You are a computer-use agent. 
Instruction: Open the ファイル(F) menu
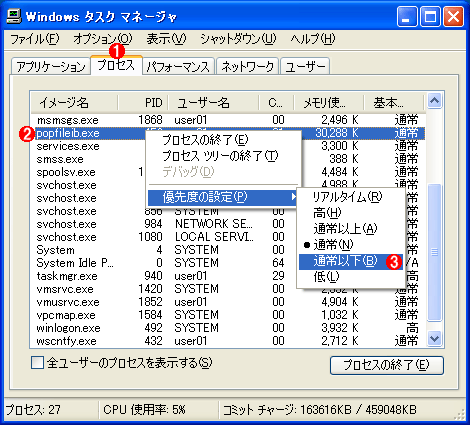[35, 39]
